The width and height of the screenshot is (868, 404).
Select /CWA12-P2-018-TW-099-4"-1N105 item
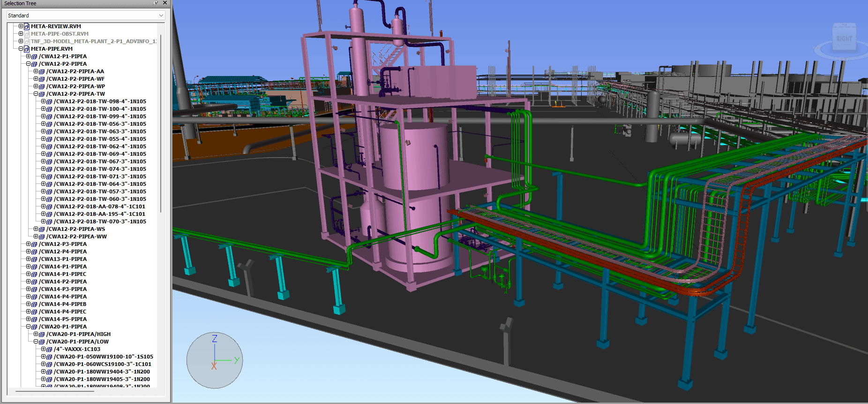pos(100,116)
